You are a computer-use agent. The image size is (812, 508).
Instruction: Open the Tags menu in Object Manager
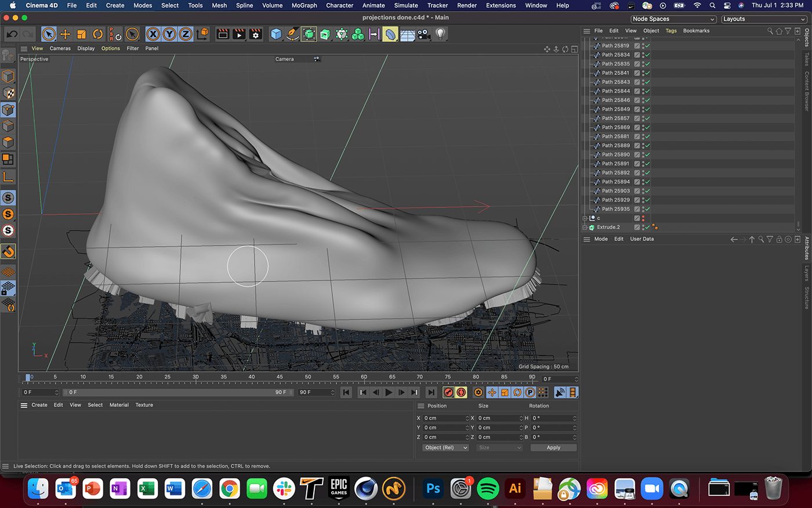click(671, 31)
